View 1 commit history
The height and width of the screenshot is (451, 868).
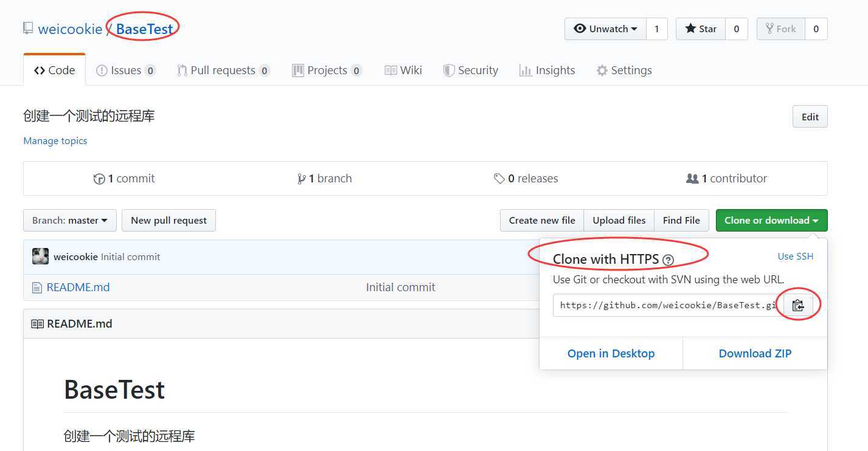[124, 179]
